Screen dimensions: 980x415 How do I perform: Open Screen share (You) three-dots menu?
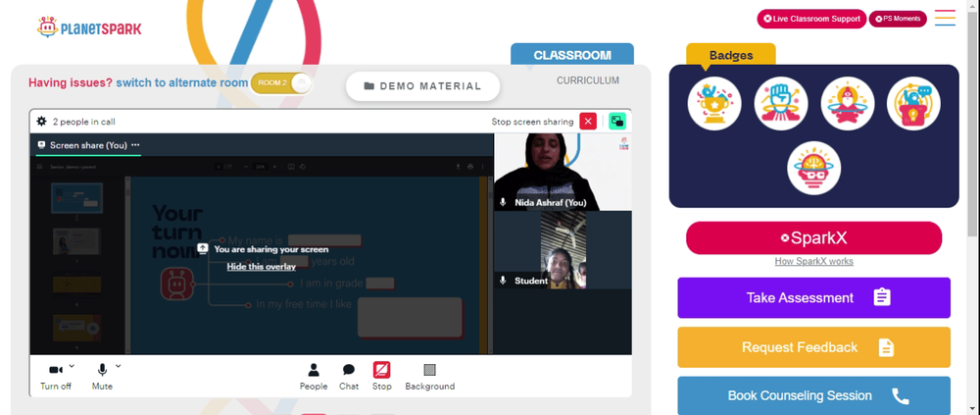pyautogui.click(x=135, y=144)
